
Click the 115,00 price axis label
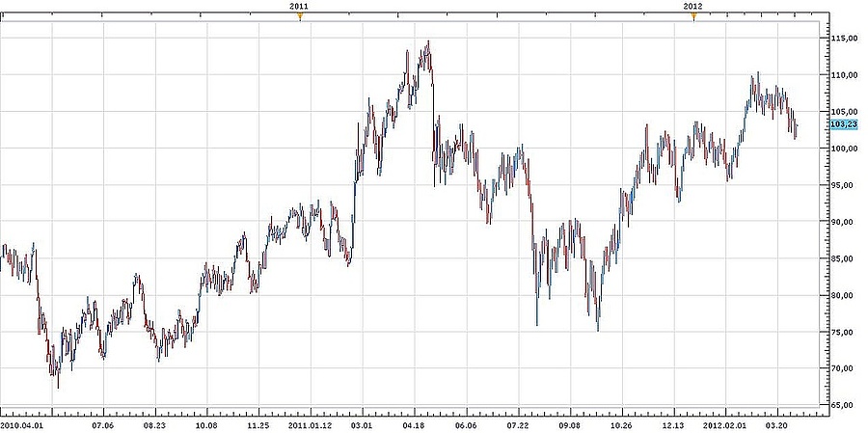point(845,38)
